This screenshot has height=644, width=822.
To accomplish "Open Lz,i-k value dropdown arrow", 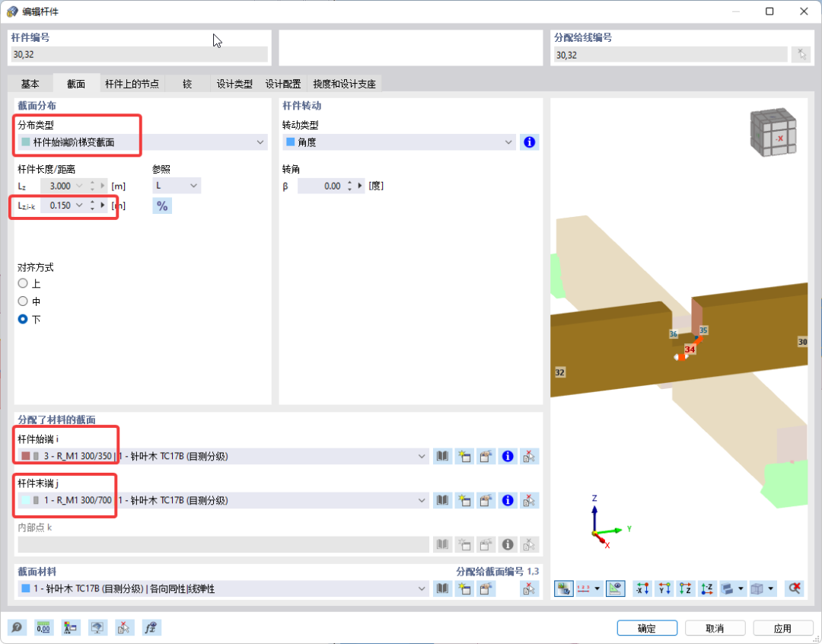I will pos(79,205).
